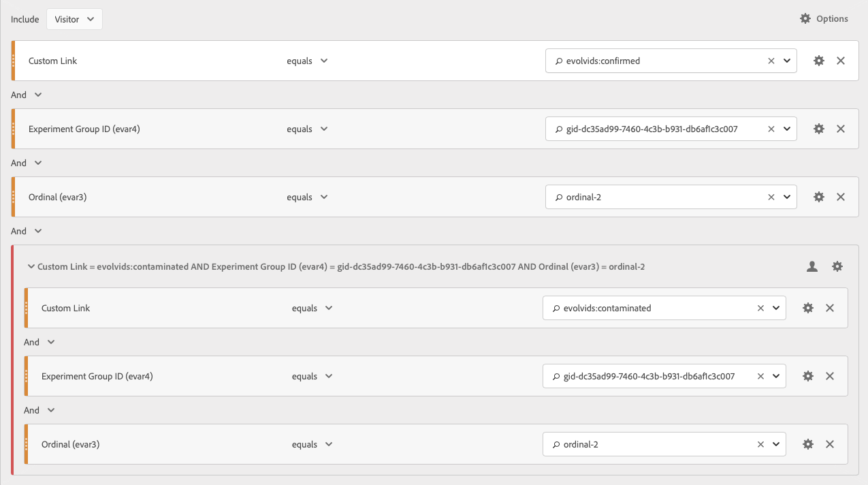Change And operator below nested Experiment Group ID rule

tap(39, 410)
